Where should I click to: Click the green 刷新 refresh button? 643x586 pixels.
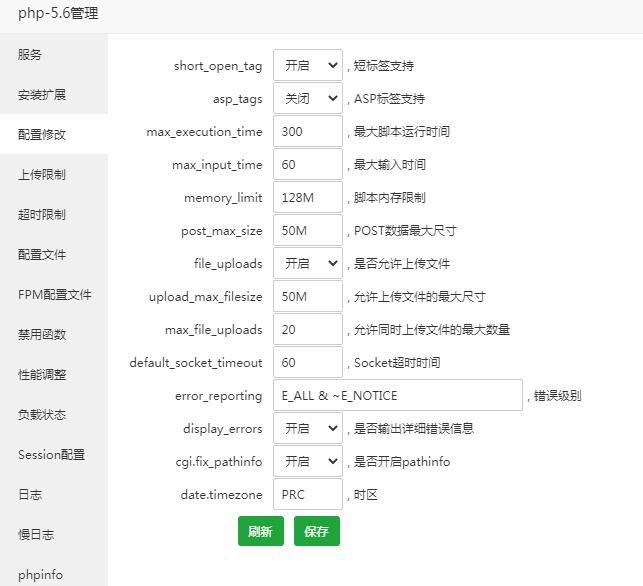pyautogui.click(x=260, y=532)
